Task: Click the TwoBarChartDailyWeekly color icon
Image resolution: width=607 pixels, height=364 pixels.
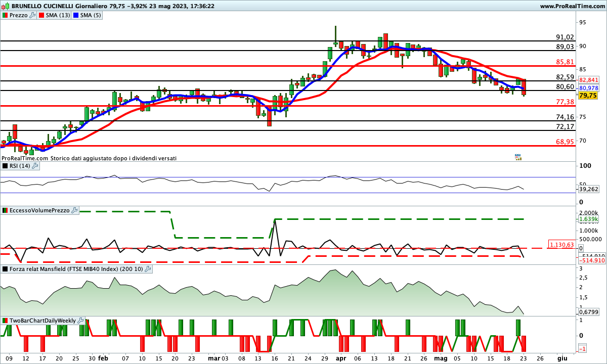Action: pos(5,321)
